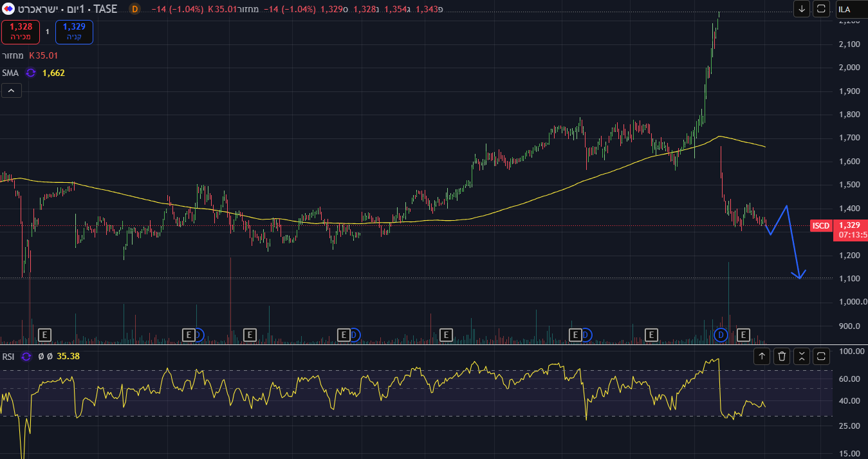
Task: Collapse the indicator legend with chevron
Action: pos(12,91)
